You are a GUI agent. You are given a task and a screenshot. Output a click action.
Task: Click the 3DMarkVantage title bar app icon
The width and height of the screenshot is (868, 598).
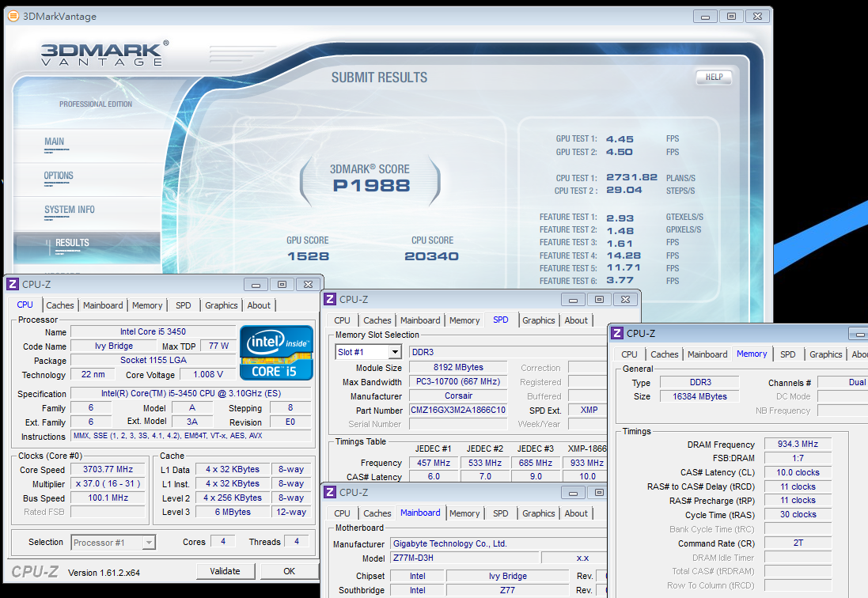coord(13,15)
